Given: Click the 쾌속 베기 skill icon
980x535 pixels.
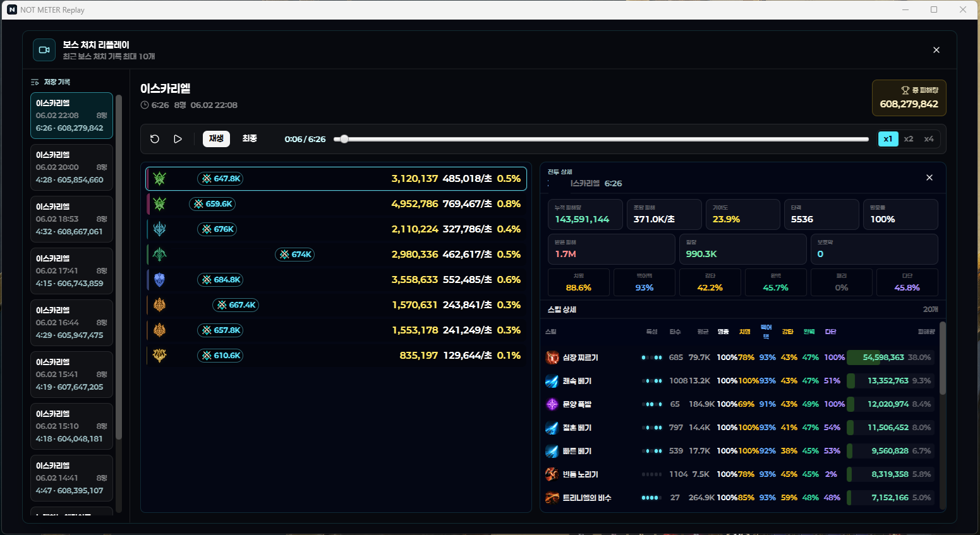Looking at the screenshot, I should point(552,381).
